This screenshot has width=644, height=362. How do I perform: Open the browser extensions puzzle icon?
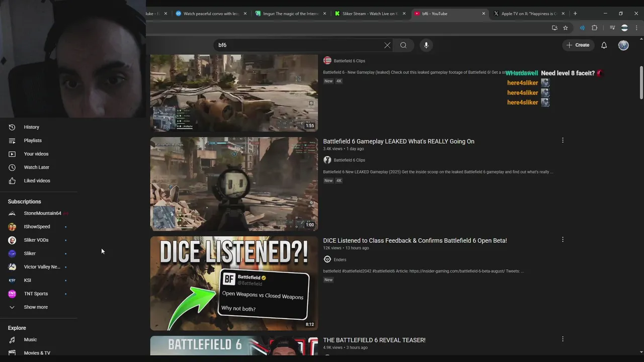tap(594, 28)
